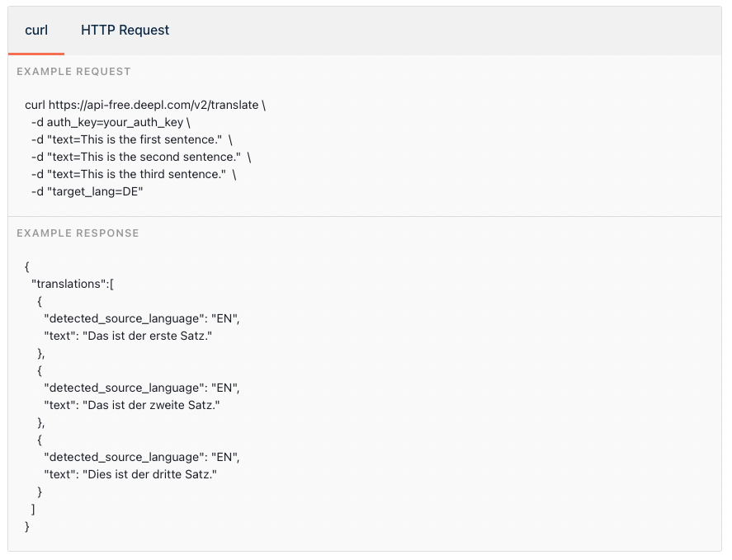Screen dimensions: 732x560
Task: Click the target_lang=DE parameter line
Action: point(92,192)
